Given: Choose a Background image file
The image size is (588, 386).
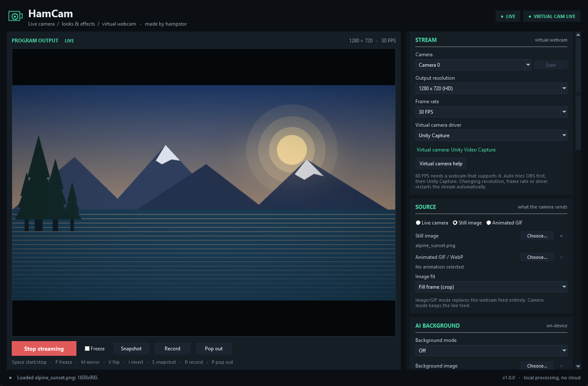Looking at the screenshot, I should pos(537,366).
